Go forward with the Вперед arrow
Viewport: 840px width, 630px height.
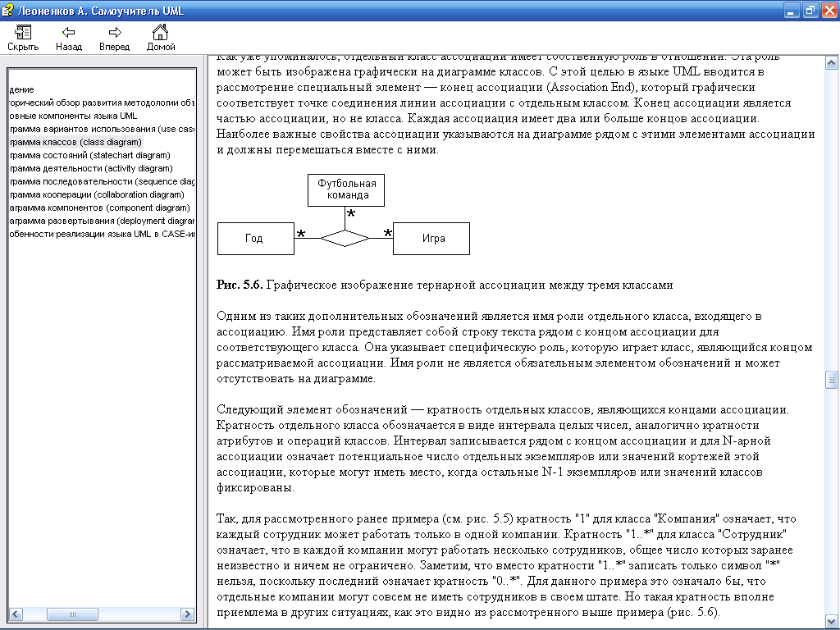(114, 38)
